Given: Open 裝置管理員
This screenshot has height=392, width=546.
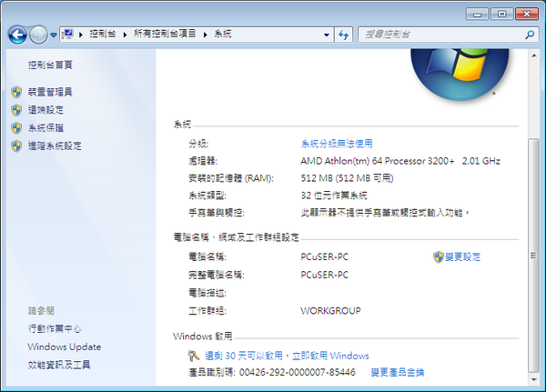Looking at the screenshot, I should (50, 92).
